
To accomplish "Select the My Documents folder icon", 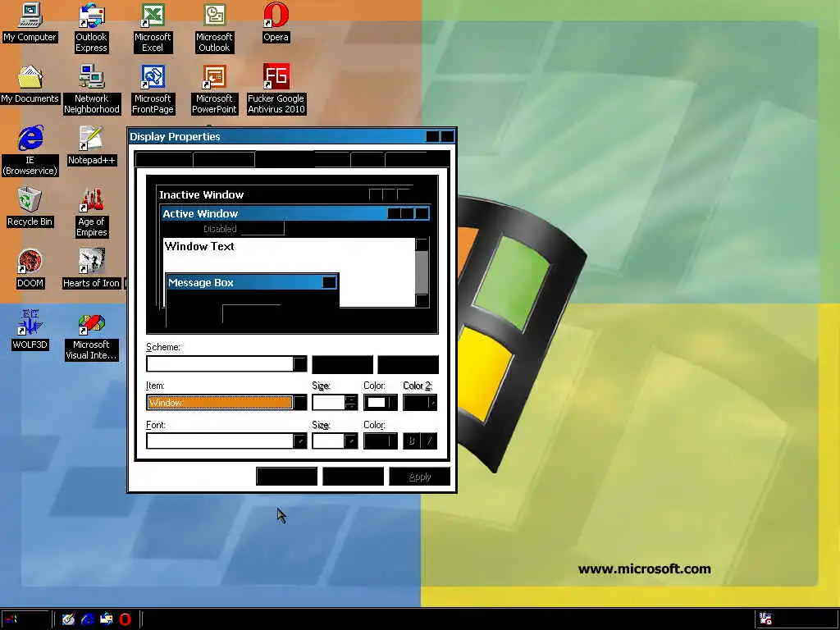I will (30, 84).
